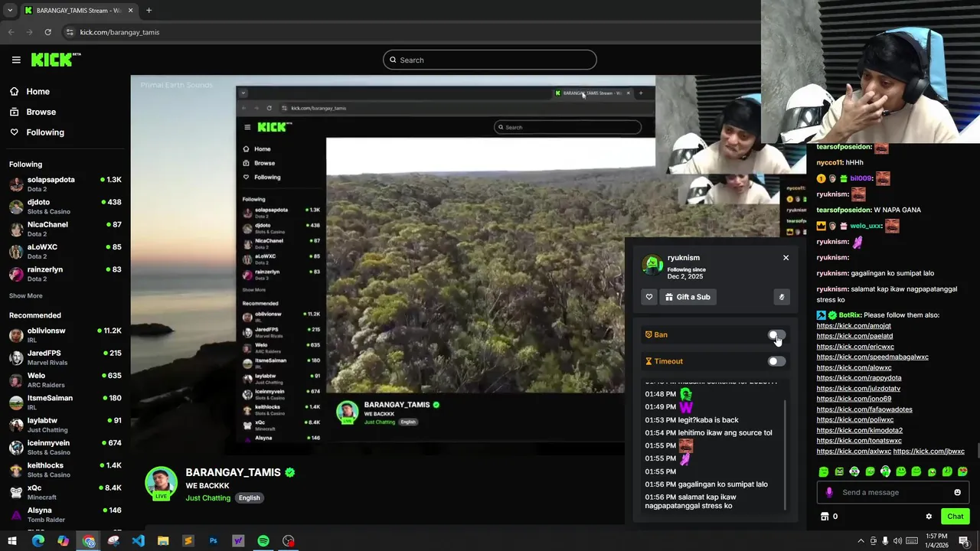Open Windows Start menu

pyautogui.click(x=12, y=541)
